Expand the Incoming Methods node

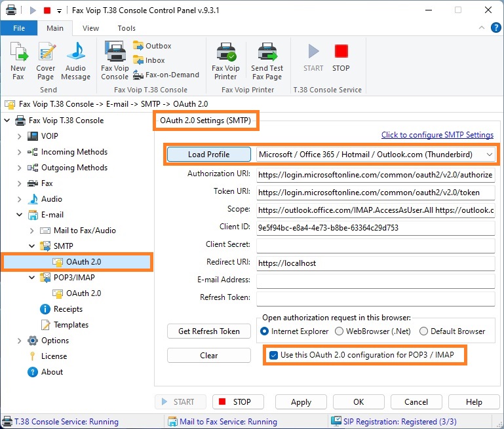(19, 152)
